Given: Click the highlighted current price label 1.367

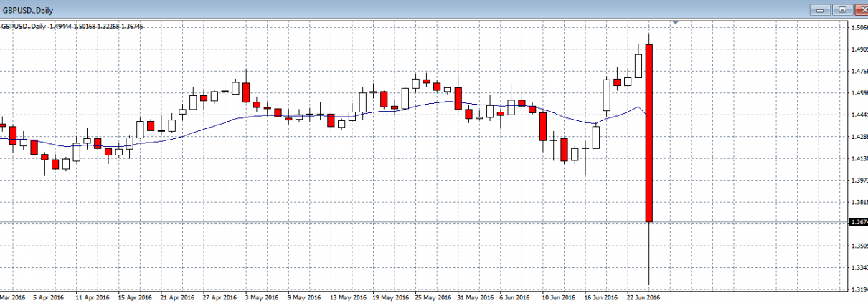Looking at the screenshot, I should click(857, 222).
